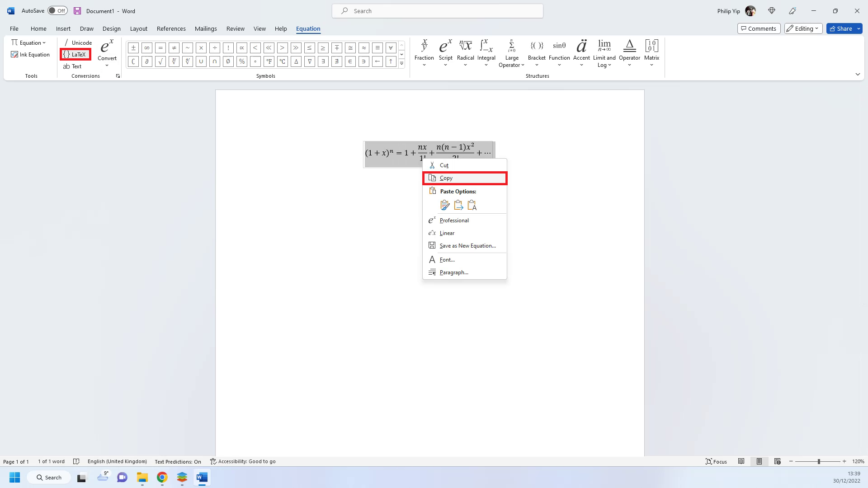Toggle AutoSave switch off/on
This screenshot has width=868, height=488.
click(57, 11)
